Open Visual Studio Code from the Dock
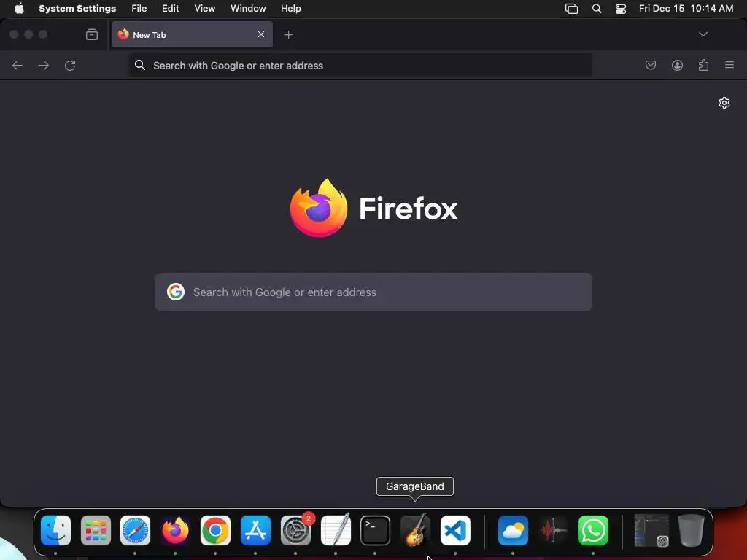Image resolution: width=747 pixels, height=560 pixels. [x=455, y=531]
